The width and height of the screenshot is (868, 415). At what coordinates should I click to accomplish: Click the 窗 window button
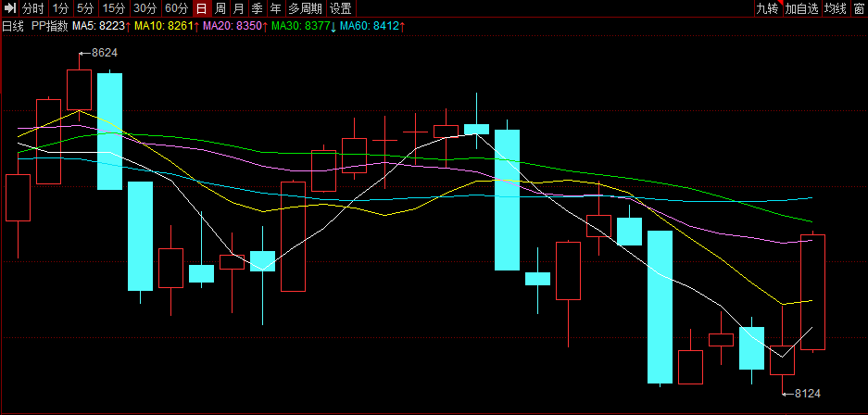point(859,7)
